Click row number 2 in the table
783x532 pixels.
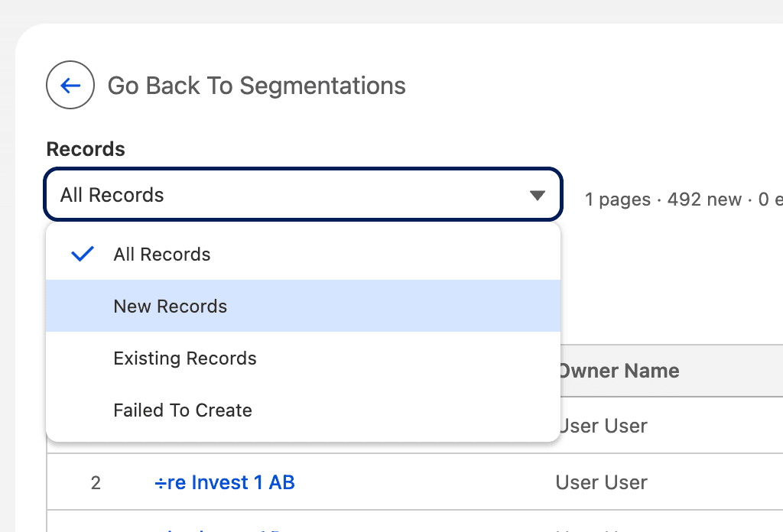point(95,482)
